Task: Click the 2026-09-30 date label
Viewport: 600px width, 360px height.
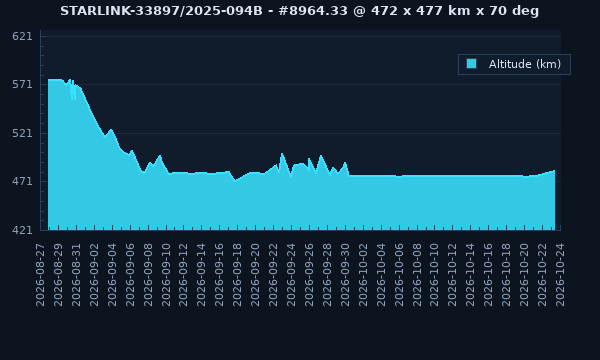Action: [x=345, y=275]
